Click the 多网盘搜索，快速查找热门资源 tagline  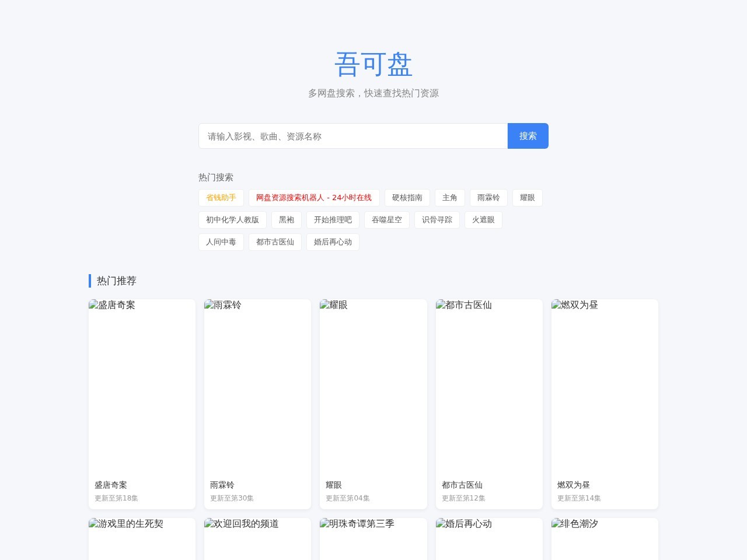[x=373, y=93]
